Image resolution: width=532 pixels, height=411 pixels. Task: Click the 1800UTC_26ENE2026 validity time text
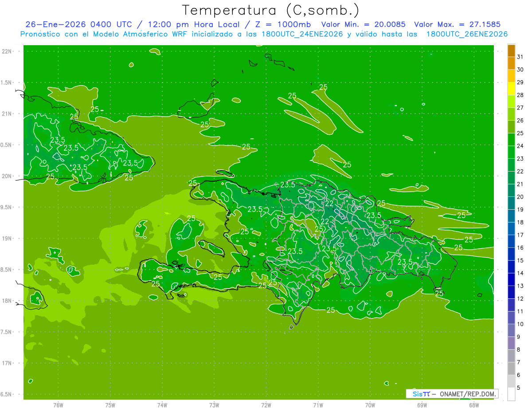(467, 34)
